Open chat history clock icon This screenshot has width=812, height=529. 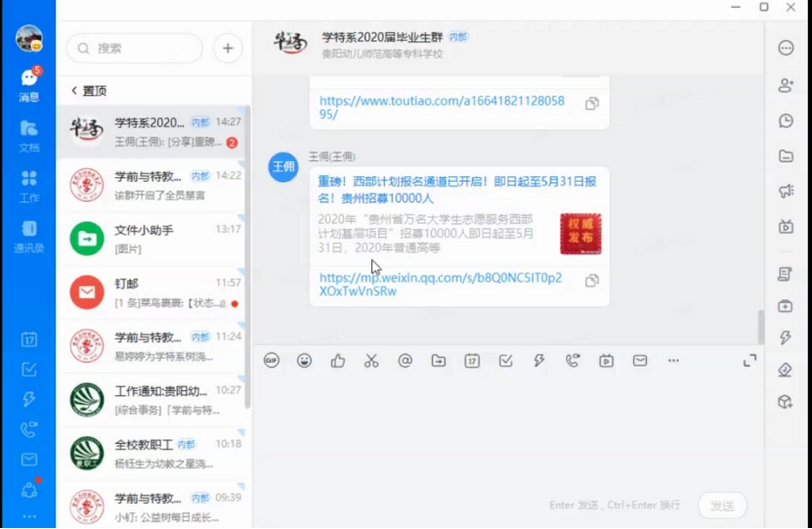click(x=786, y=121)
